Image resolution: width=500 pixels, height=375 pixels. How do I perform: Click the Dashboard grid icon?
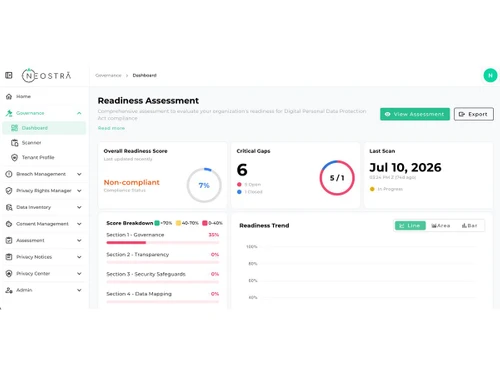pyautogui.click(x=14, y=128)
